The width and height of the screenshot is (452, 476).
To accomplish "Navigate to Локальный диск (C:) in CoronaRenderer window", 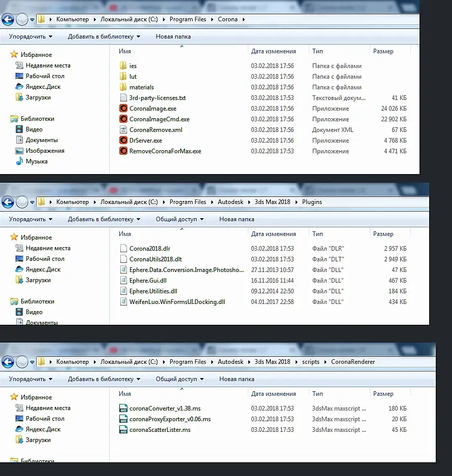I will tap(129, 362).
